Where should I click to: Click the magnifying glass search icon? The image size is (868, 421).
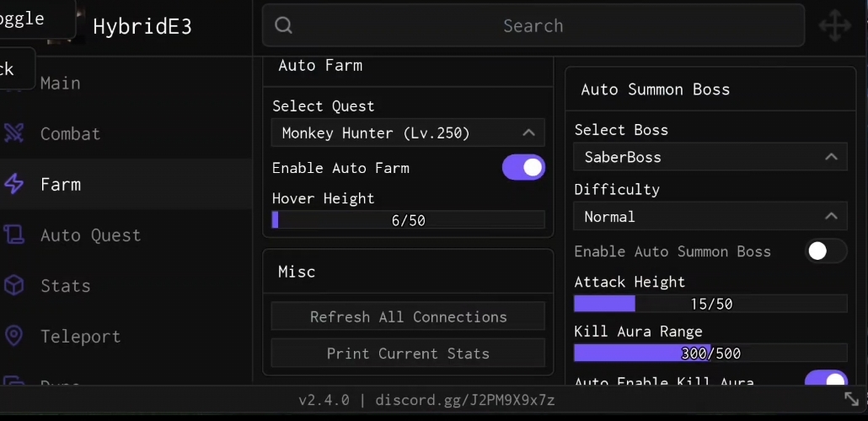tap(284, 26)
